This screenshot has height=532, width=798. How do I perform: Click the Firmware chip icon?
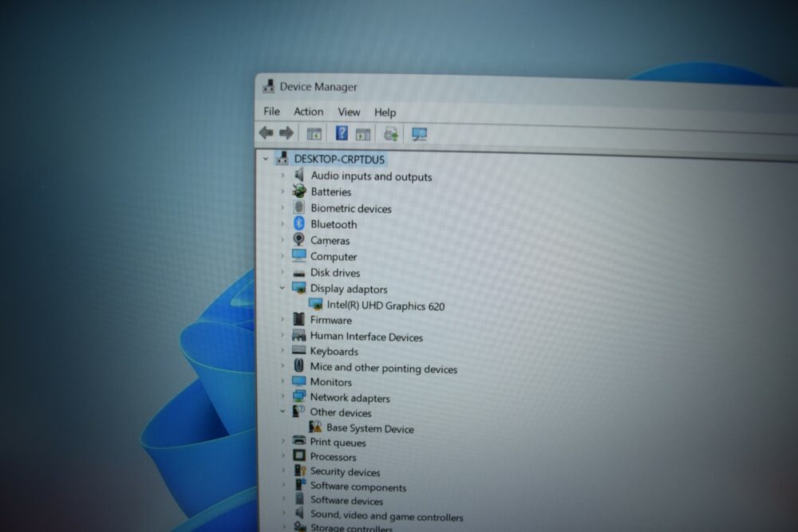tap(298, 319)
